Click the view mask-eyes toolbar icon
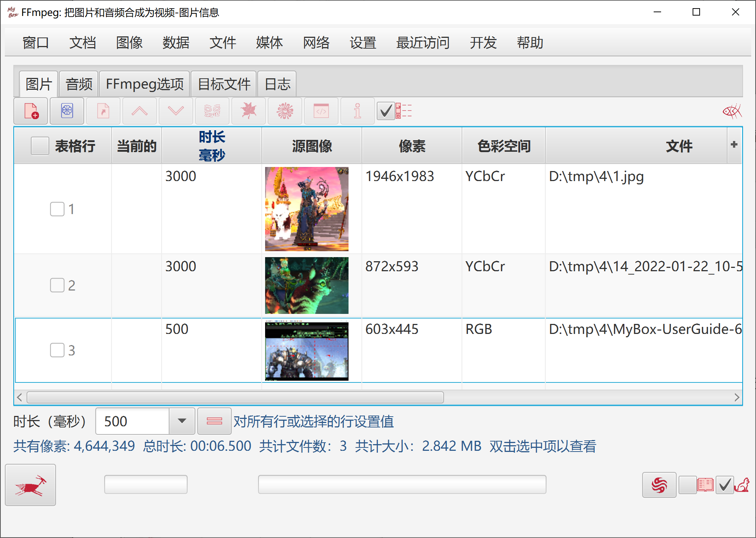Viewport: 756px width, 538px height. [x=212, y=111]
